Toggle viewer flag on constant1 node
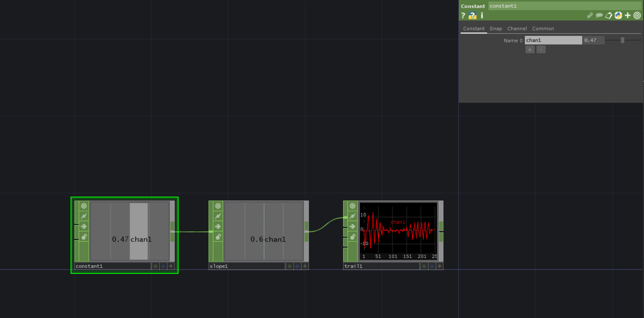 tap(84, 206)
